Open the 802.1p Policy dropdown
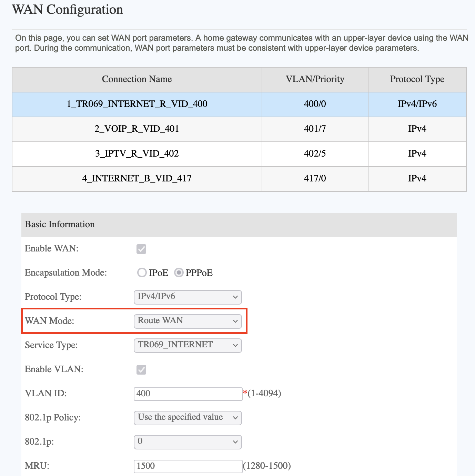Viewport: 475px width, 476px height. pyautogui.click(x=188, y=418)
